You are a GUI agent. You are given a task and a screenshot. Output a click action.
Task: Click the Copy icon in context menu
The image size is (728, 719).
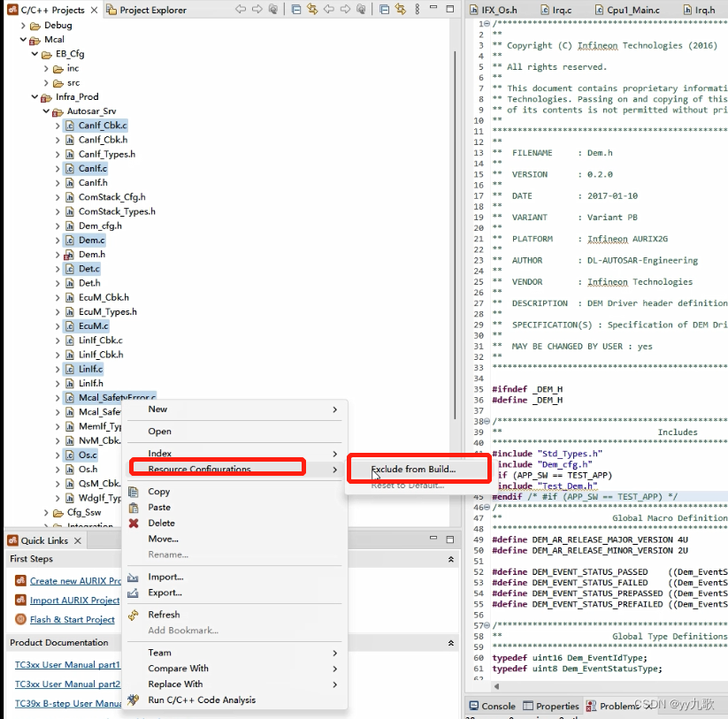[x=134, y=492]
